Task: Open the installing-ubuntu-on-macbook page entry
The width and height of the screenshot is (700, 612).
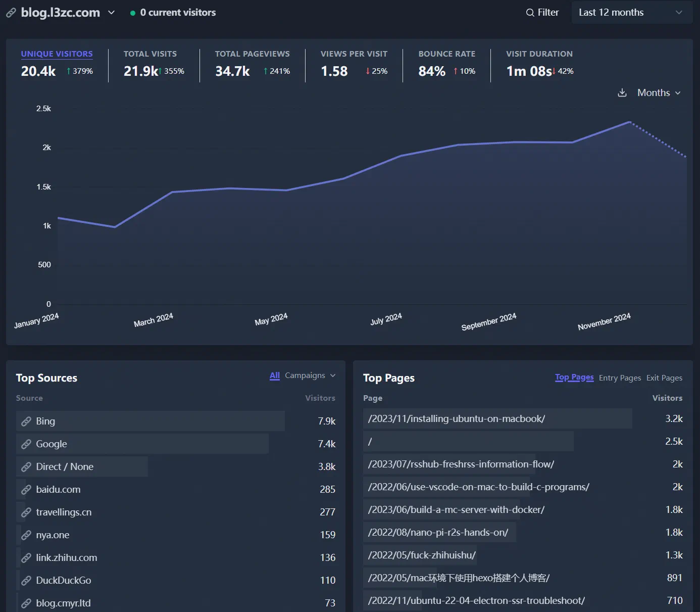Action: 456,419
